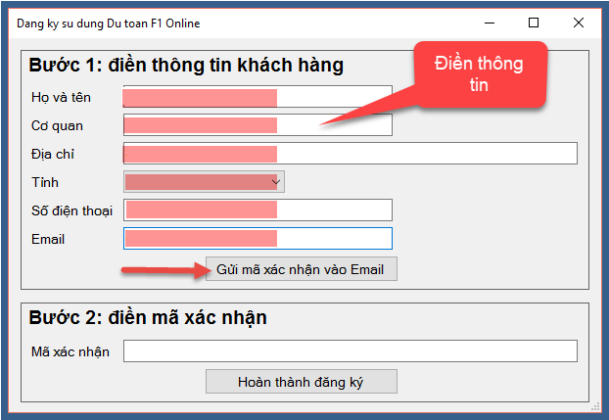Click the 'Bước 2: điền mã xác nhận' heading
This screenshot has width=609, height=420.
[x=147, y=318]
